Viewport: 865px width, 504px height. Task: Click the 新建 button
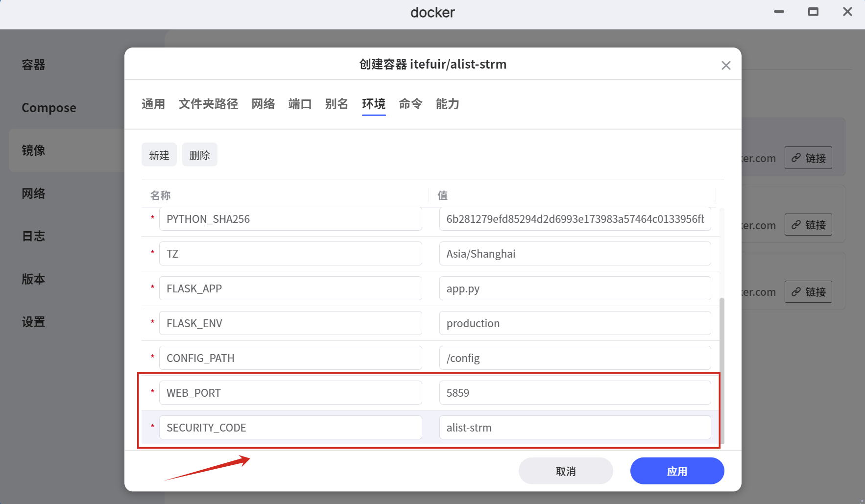[159, 155]
